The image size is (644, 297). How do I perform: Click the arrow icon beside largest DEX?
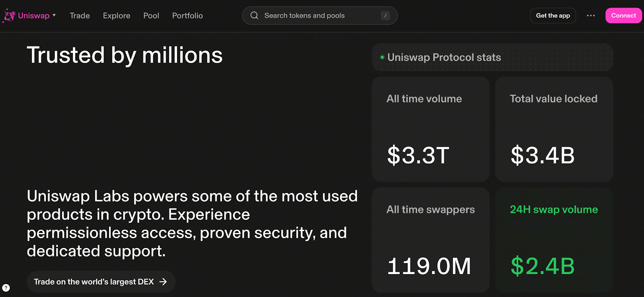tap(163, 282)
